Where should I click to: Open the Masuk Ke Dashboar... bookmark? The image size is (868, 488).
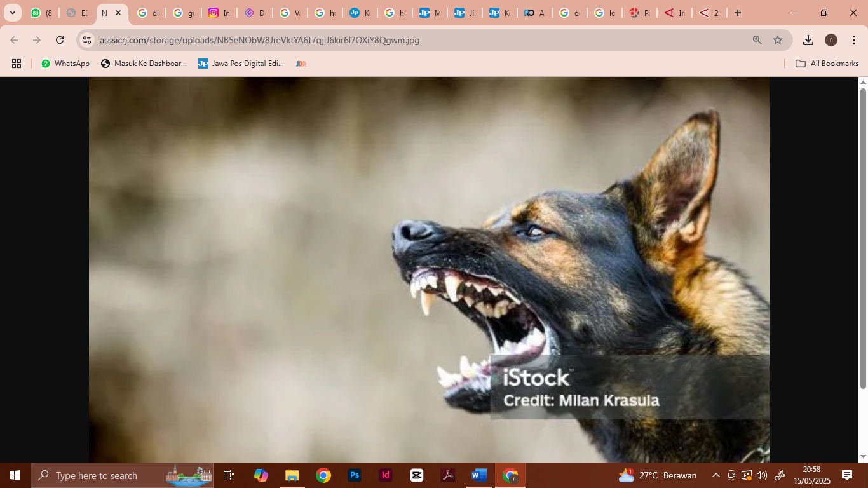pyautogui.click(x=144, y=64)
